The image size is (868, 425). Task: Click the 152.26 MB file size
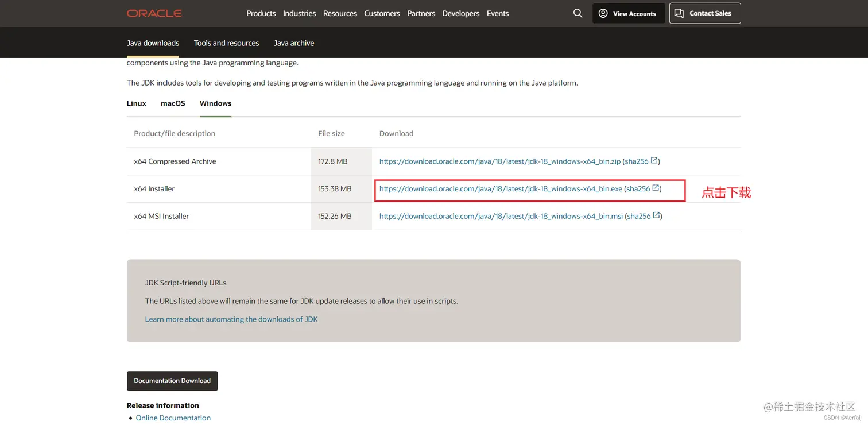pos(335,217)
